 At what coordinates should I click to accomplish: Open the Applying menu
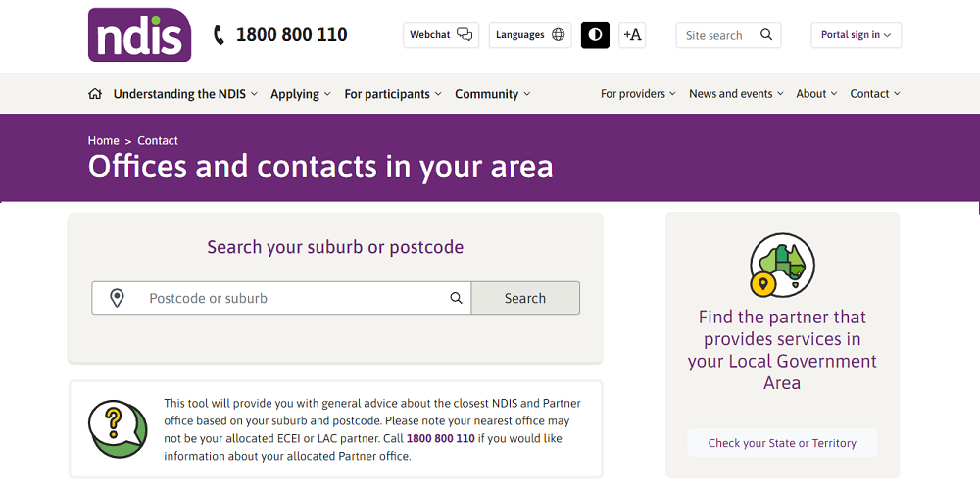[301, 94]
